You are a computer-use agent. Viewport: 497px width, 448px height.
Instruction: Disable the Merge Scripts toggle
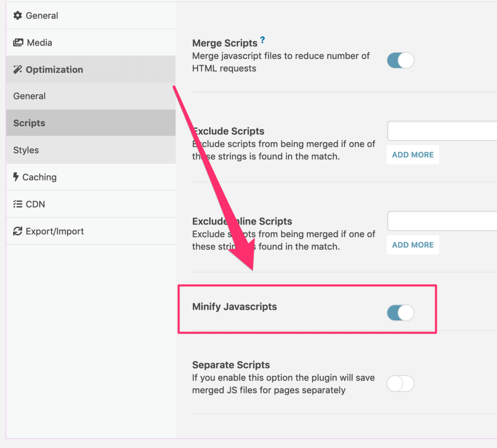pos(400,60)
